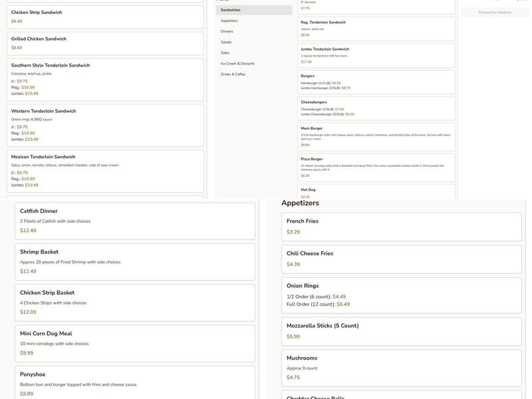
Task: Pick the Western Tenderloin Sandwich item
Action: pyautogui.click(x=105, y=125)
